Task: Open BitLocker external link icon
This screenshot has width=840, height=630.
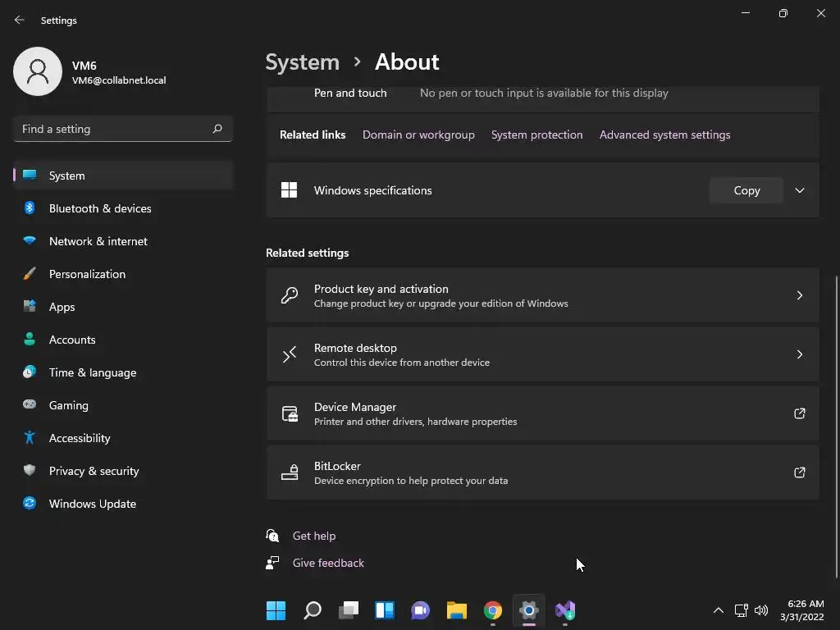Action: coord(799,472)
